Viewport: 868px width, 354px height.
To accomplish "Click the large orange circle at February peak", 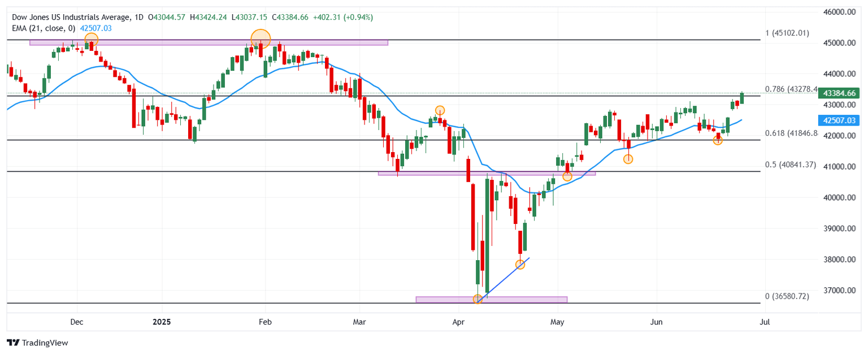I will point(261,39).
